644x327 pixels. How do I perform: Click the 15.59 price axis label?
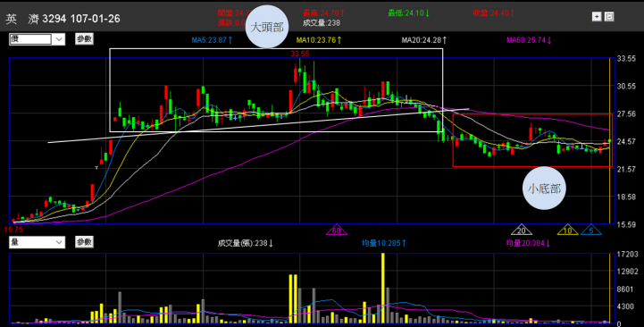tap(626, 224)
